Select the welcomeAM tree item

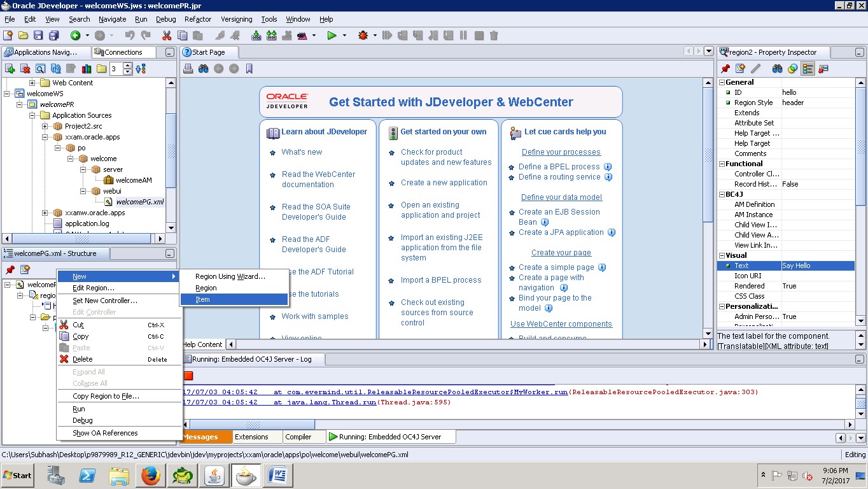point(134,180)
